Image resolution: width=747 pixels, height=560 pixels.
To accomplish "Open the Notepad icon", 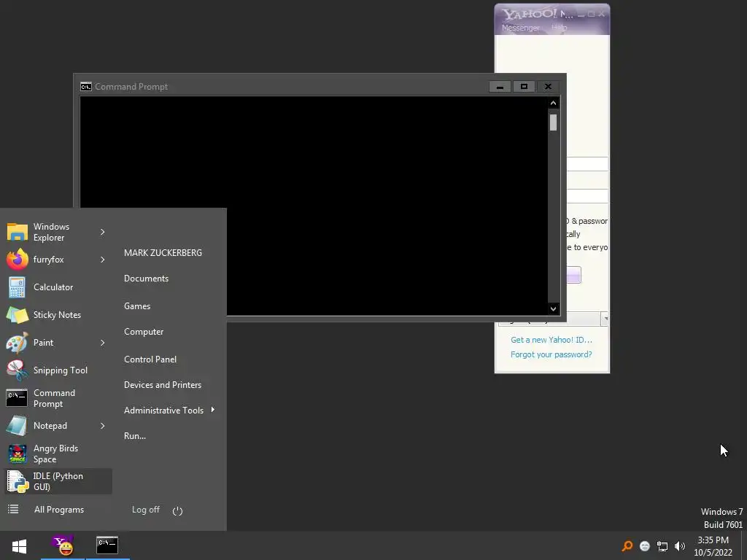I will [18, 426].
